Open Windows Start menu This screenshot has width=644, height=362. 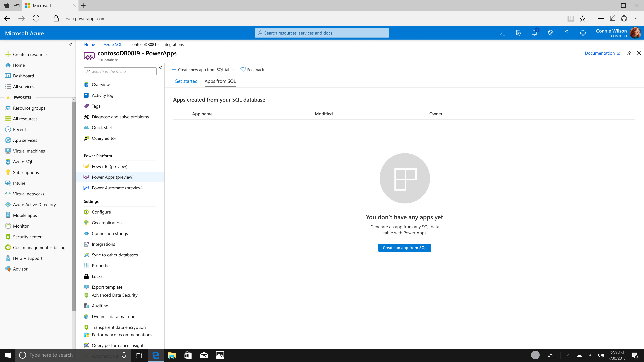tap(8, 355)
